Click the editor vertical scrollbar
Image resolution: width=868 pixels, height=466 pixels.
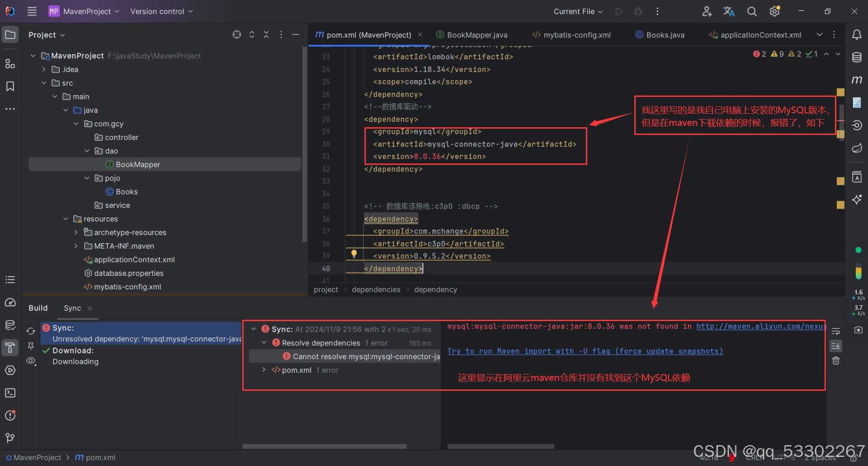[x=842, y=122]
